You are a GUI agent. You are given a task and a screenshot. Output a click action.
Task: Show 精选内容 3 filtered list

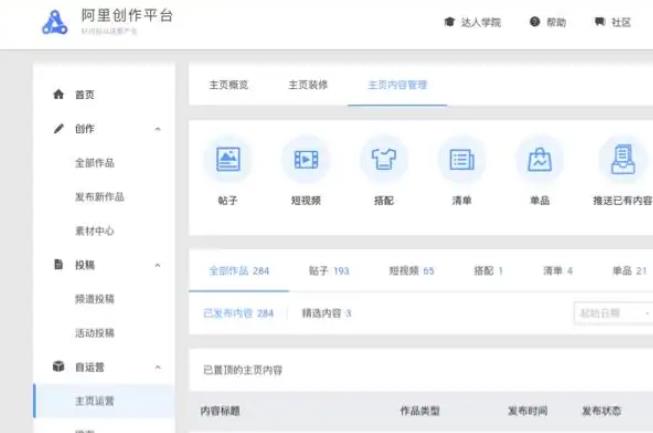click(x=326, y=313)
